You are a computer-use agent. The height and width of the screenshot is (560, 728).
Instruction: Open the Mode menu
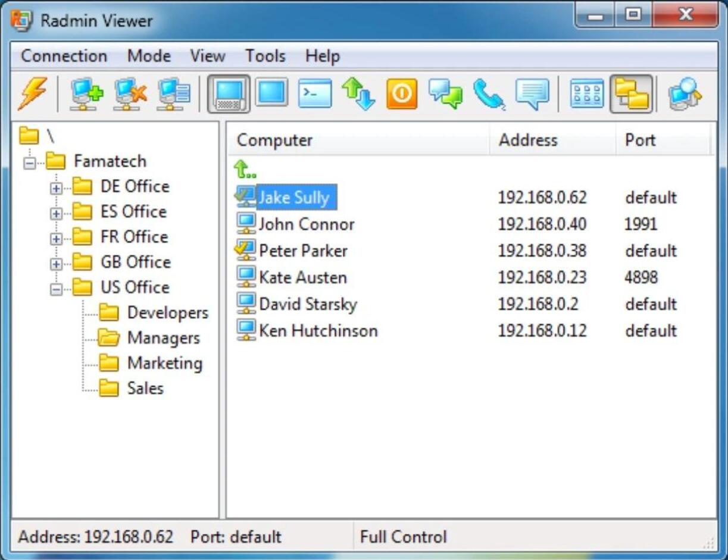(149, 56)
